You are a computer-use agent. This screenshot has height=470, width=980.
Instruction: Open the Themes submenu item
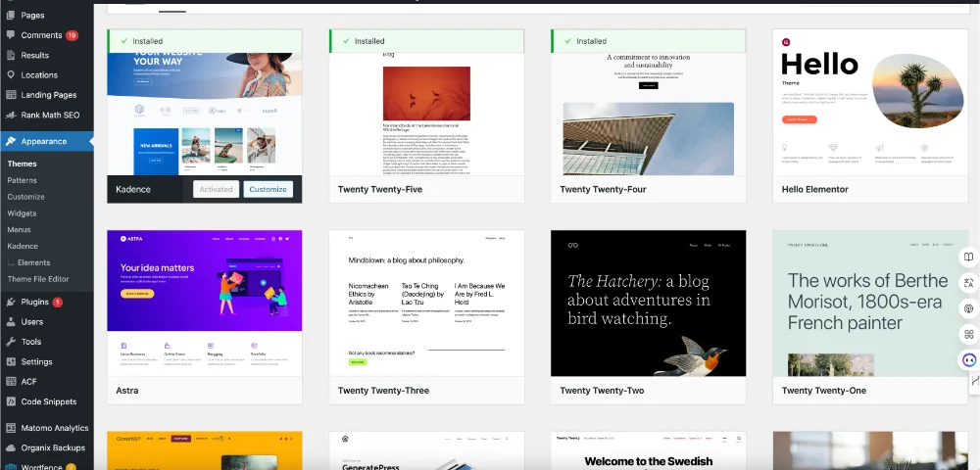[x=22, y=164]
